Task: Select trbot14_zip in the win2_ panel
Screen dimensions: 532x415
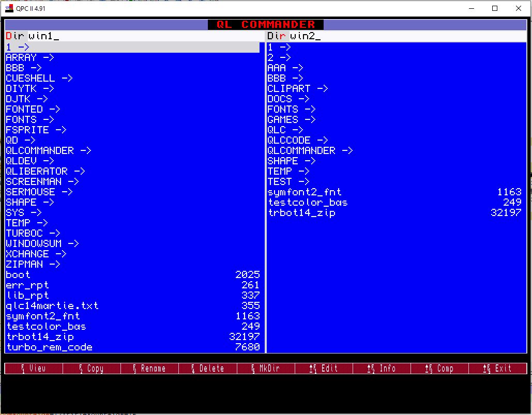Action: click(394, 212)
